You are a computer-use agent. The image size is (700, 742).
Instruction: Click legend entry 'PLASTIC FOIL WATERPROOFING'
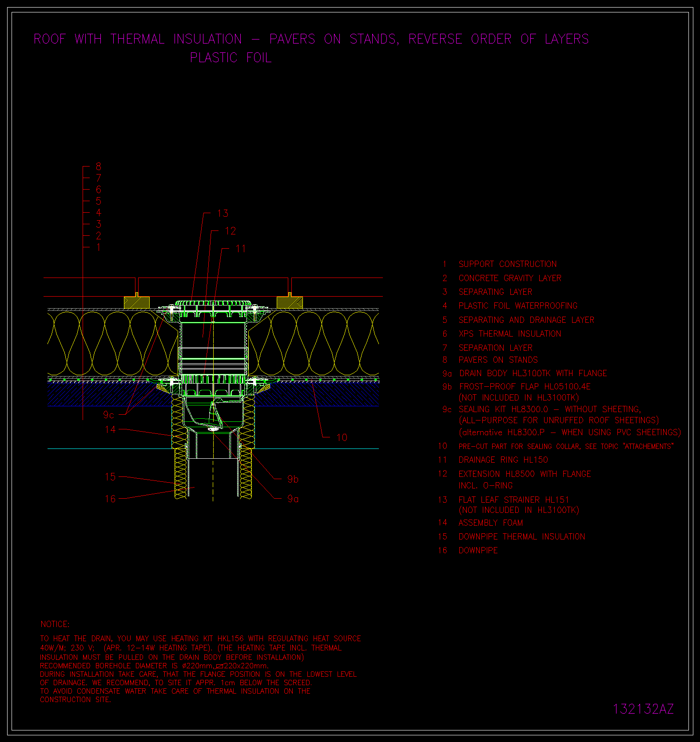tap(518, 306)
